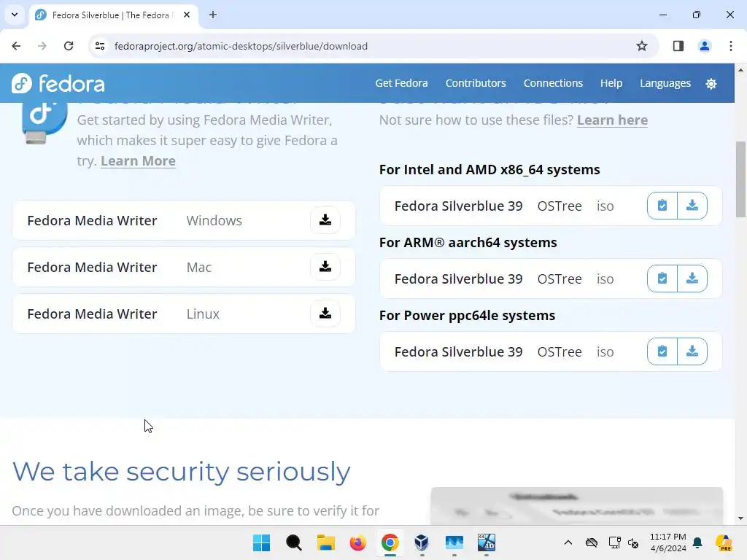The image size is (747, 560).
Task: Open the clock showing 11:17 PM
Action: point(668,542)
